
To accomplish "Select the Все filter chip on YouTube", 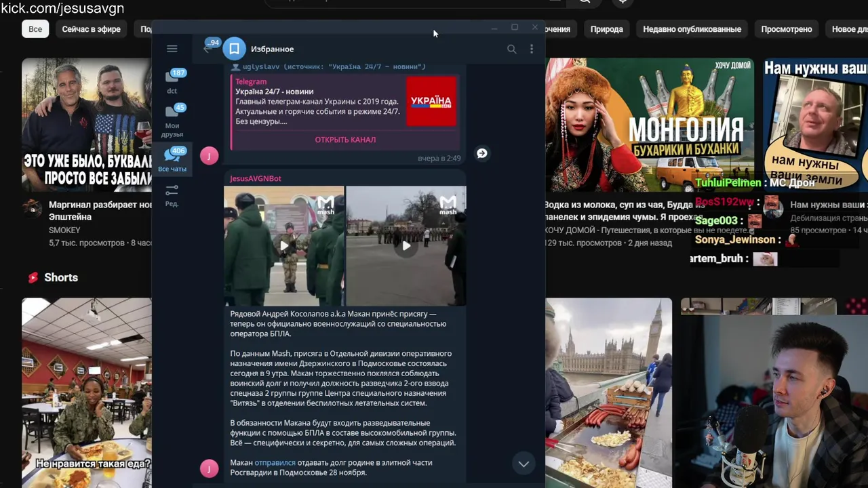I will pyautogui.click(x=35, y=29).
